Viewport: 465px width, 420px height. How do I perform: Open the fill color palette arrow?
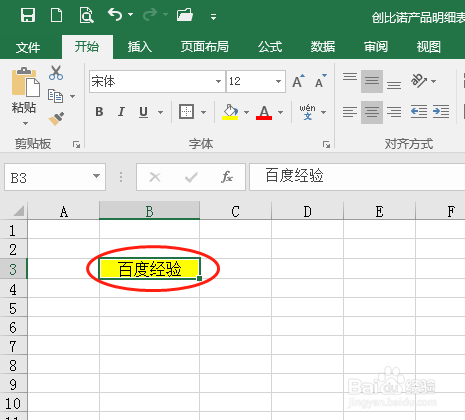(246, 112)
